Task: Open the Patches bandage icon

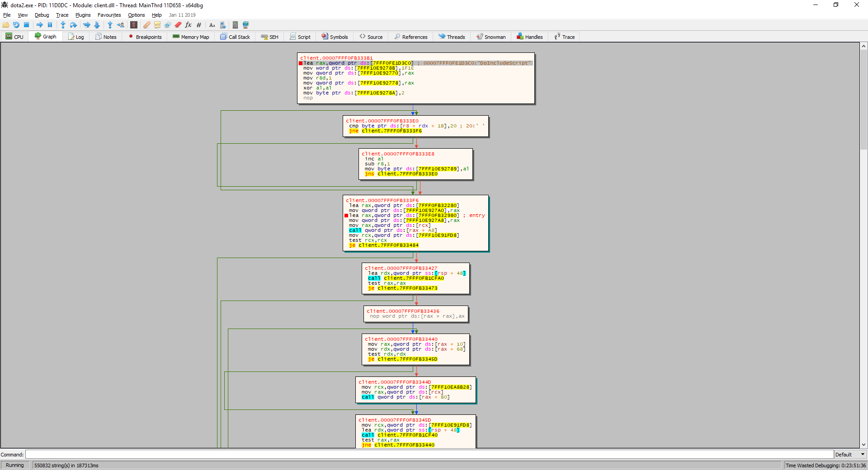Action: (147, 25)
